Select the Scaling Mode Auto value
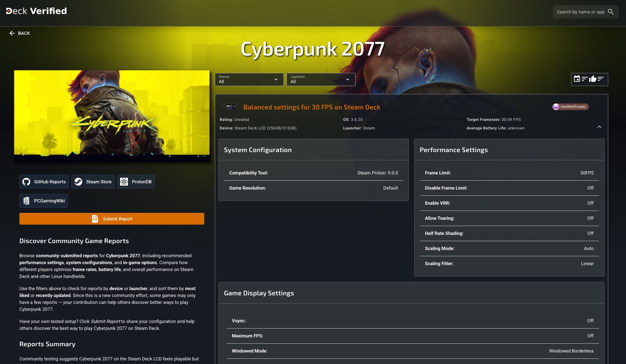The height and width of the screenshot is (364, 626). pos(589,248)
